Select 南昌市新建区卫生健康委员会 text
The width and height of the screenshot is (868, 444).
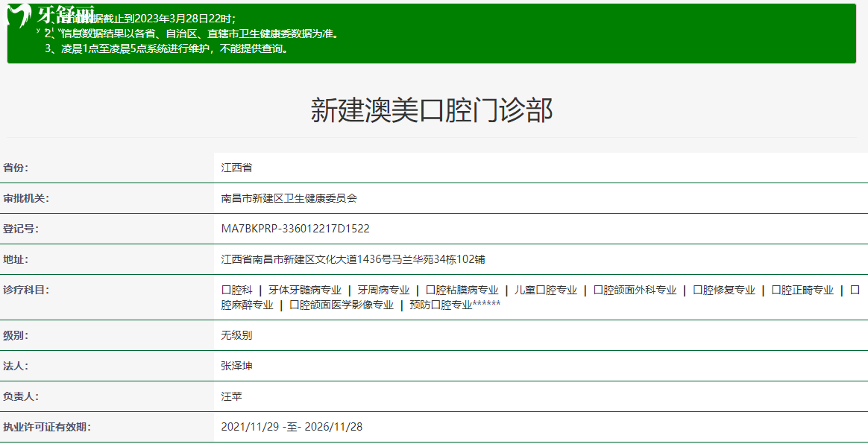coord(289,198)
